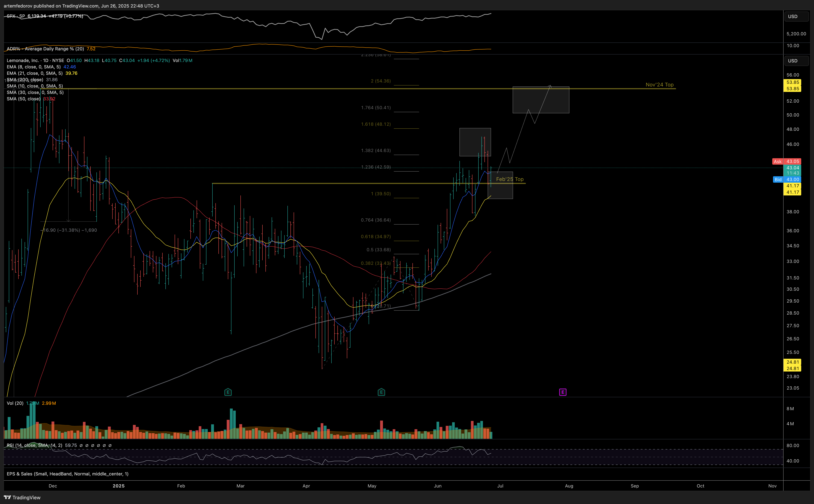Screen dimensions: 814x504
Task: Click the Mar label on time axis
Action: click(240, 486)
